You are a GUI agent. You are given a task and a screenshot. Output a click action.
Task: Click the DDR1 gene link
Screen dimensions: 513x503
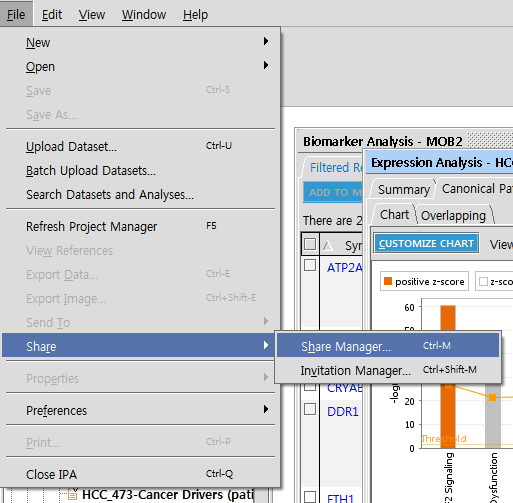point(343,412)
